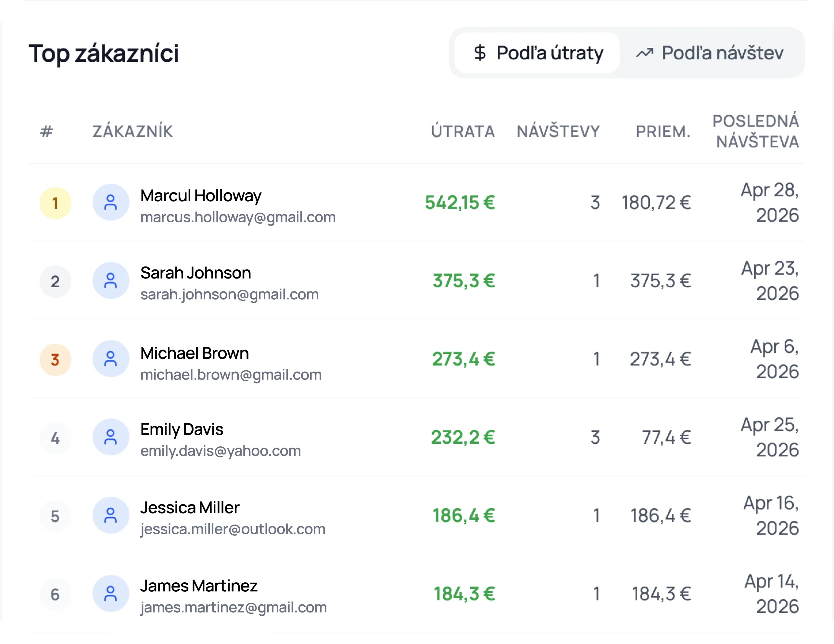Click James Martinez's avatar icon
This screenshot has height=644, width=834.
(111, 594)
